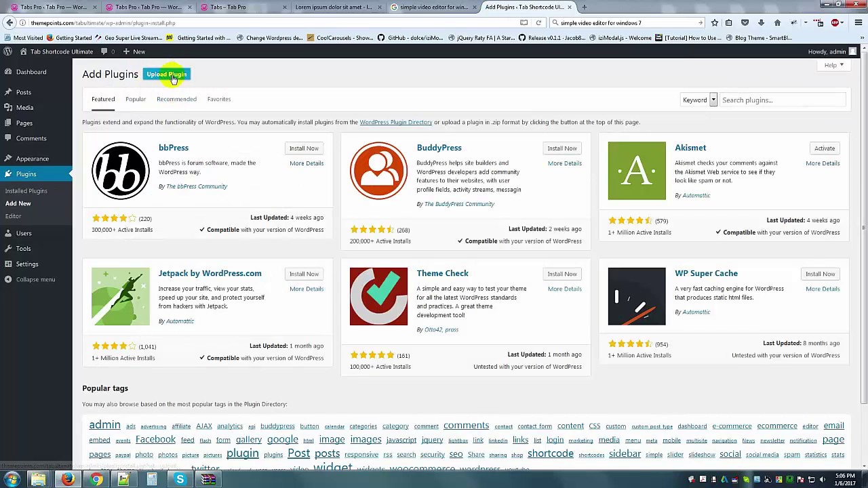Click the Settings sidebar icon

coord(8,264)
